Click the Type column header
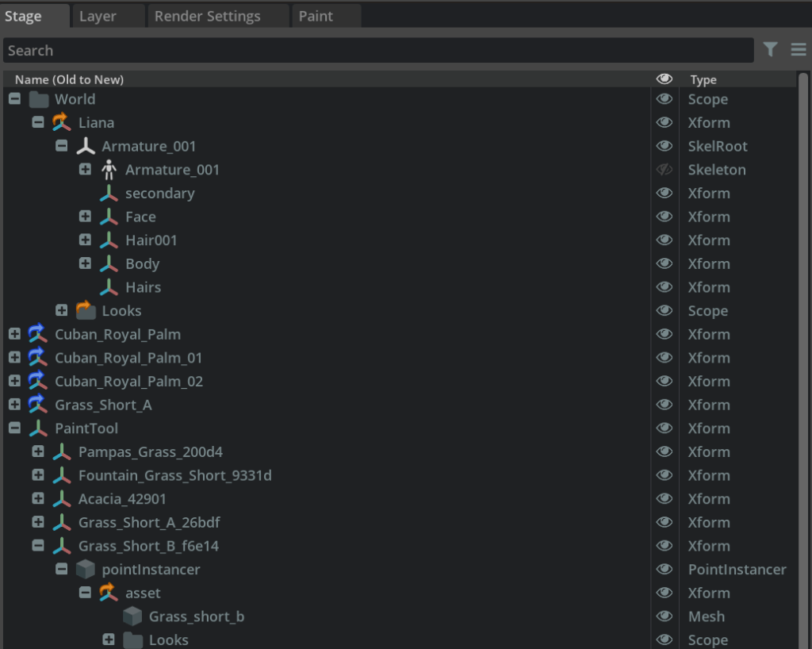The image size is (812, 649). [x=703, y=79]
